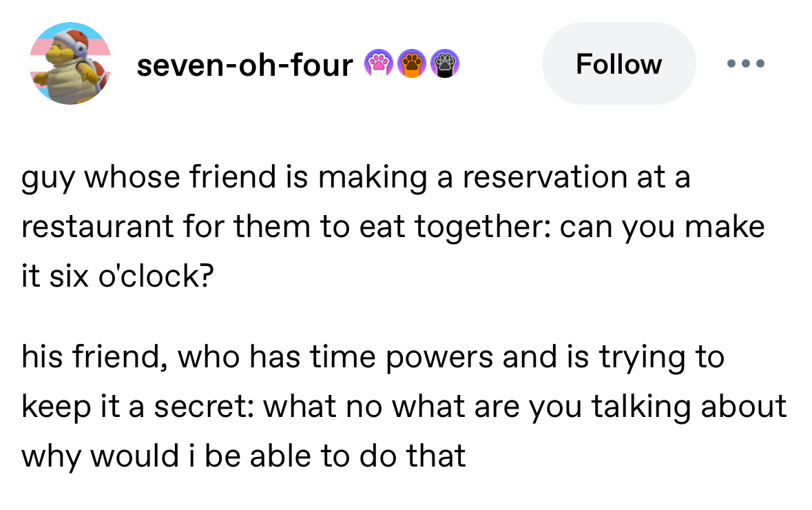The width and height of the screenshot is (812, 510).
Task: Click the line starting "his friend, who has"
Action: [x=373, y=357]
